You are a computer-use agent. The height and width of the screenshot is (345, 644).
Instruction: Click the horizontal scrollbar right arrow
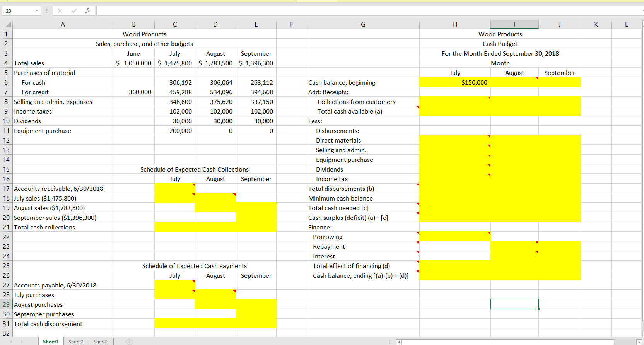tap(639, 342)
